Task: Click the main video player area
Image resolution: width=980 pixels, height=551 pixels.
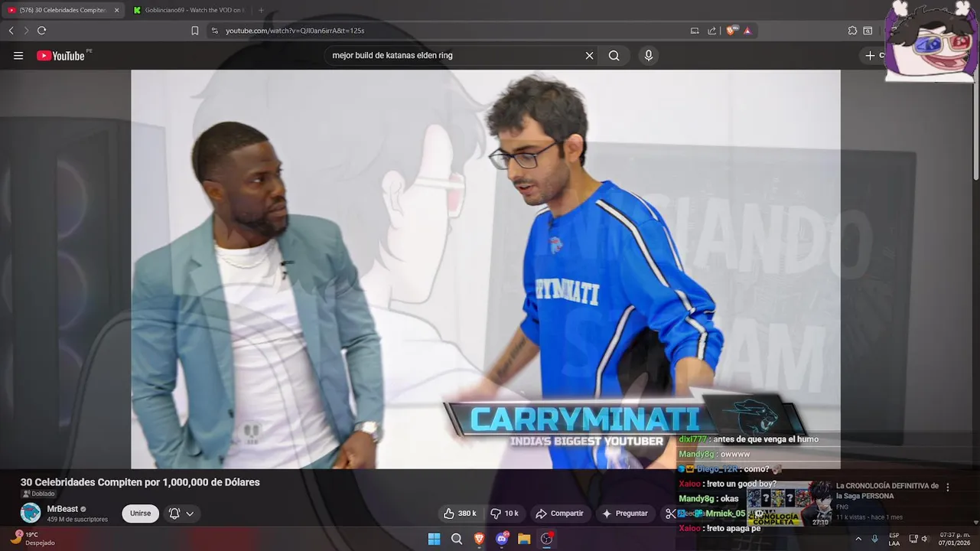Action: [x=486, y=269]
